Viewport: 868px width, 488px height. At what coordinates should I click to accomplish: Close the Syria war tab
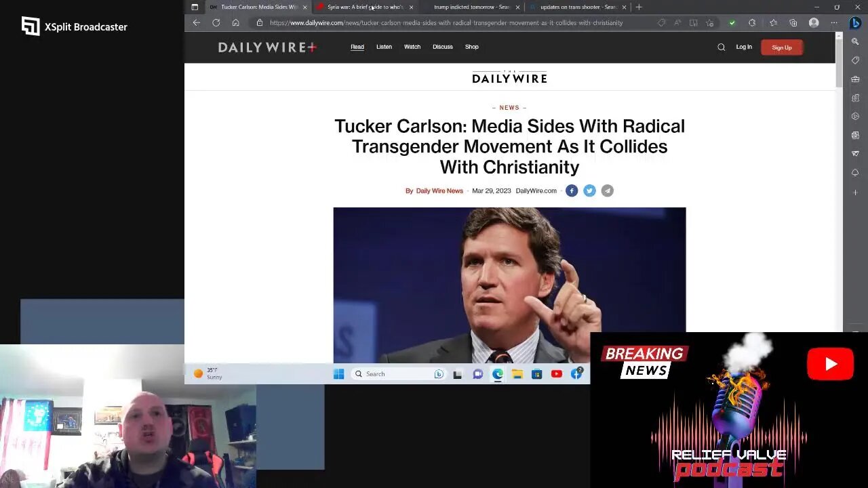[411, 7]
